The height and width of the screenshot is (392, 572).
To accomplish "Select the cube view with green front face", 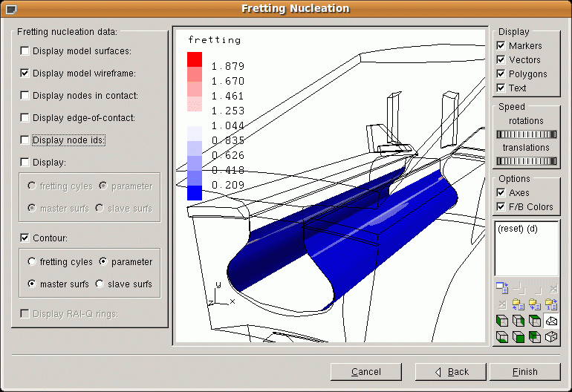I will (518, 336).
